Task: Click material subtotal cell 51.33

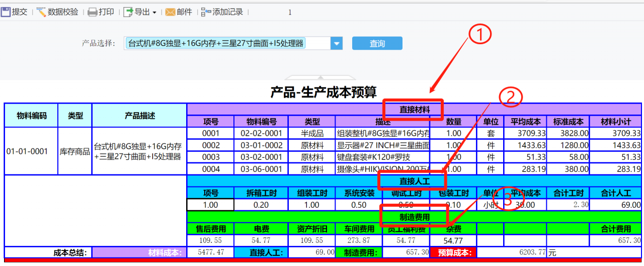Action: pyautogui.click(x=616, y=157)
